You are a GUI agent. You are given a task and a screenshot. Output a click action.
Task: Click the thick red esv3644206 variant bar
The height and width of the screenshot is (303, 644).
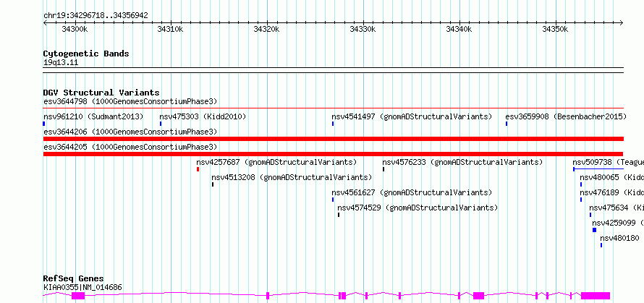click(333, 139)
